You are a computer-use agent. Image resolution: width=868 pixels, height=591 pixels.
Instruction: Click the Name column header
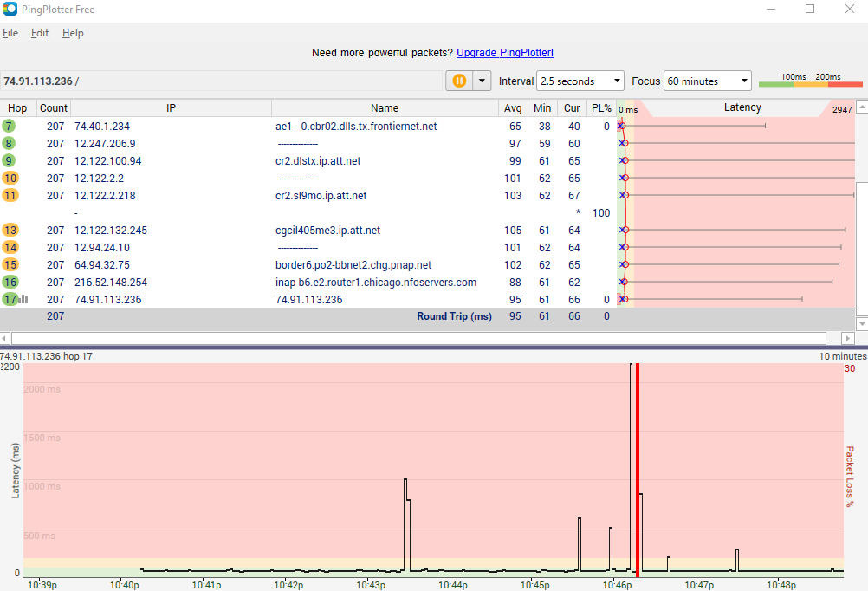tap(385, 108)
